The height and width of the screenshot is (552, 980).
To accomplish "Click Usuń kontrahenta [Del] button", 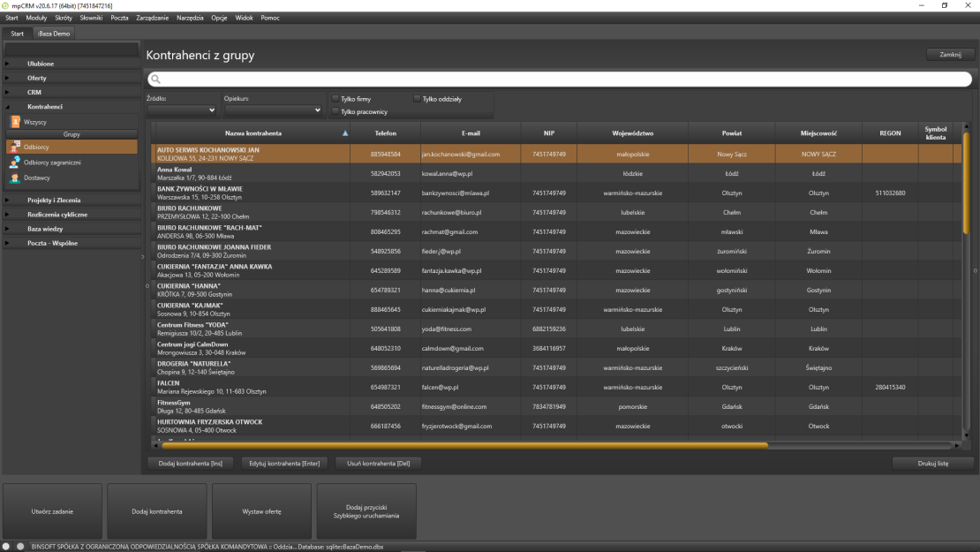I will coord(378,463).
